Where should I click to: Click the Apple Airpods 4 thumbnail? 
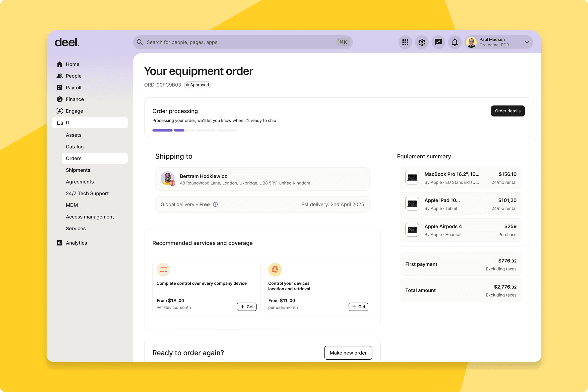(412, 230)
